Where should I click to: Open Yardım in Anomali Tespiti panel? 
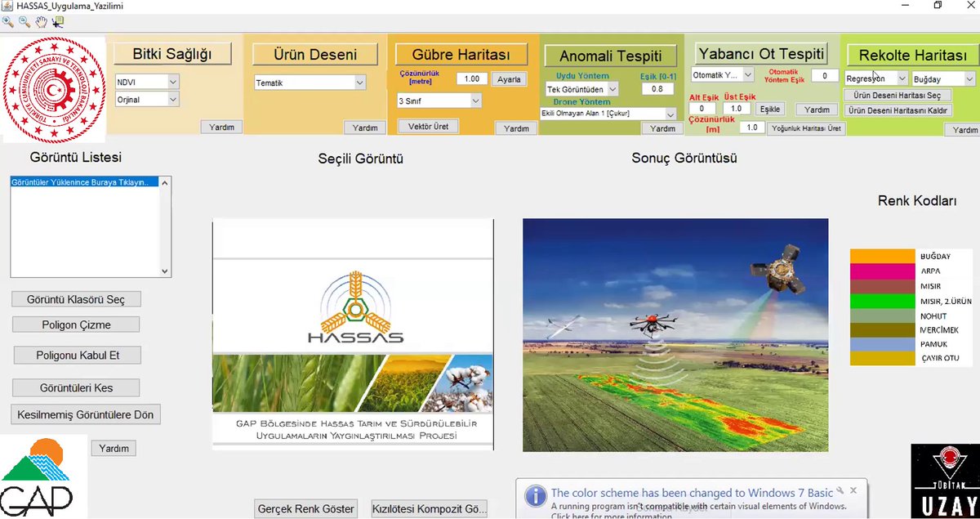pos(662,128)
